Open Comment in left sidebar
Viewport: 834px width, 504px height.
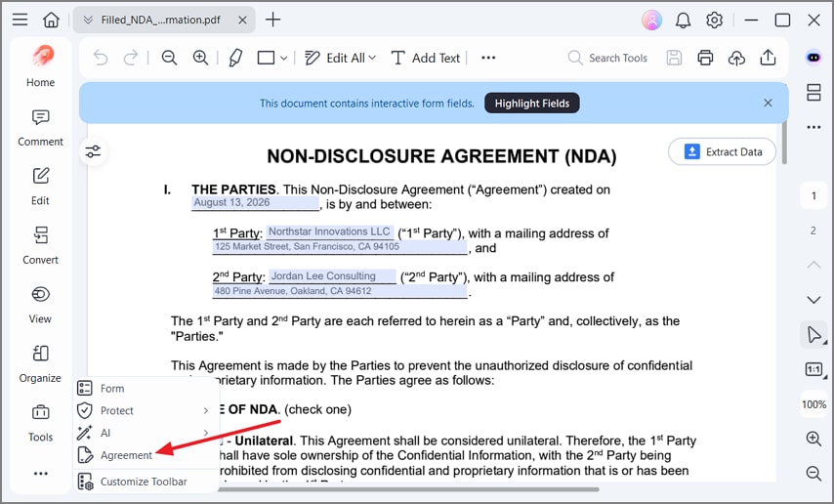point(40,128)
